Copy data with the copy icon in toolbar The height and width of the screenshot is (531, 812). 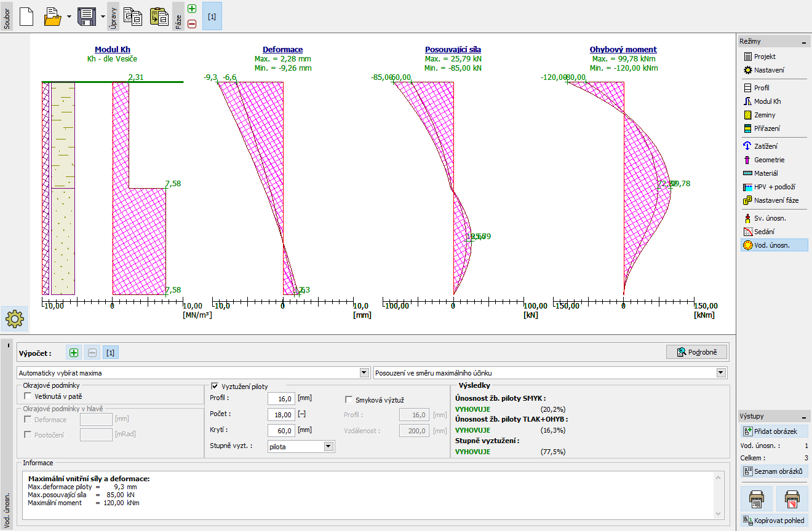(132, 16)
